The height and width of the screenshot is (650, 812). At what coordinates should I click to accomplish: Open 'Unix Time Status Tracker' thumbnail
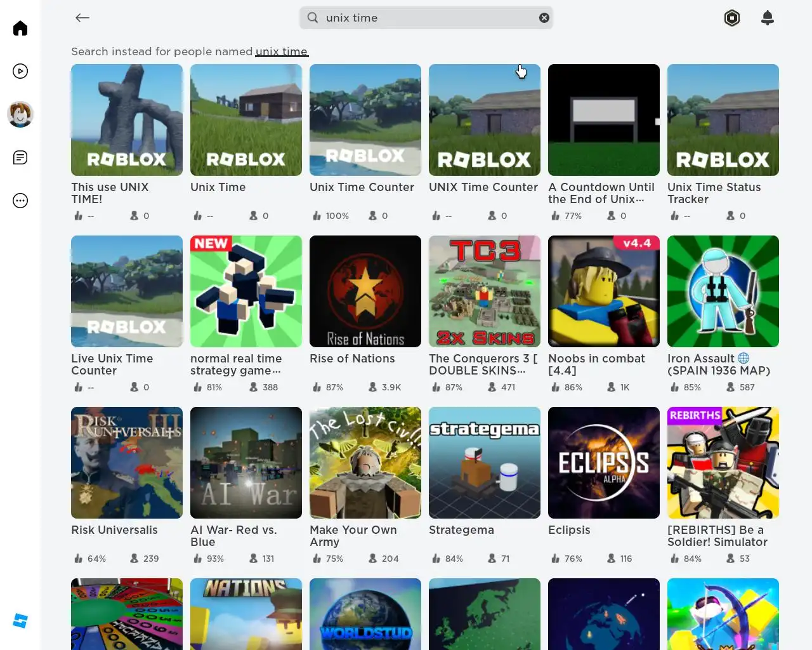(x=723, y=120)
